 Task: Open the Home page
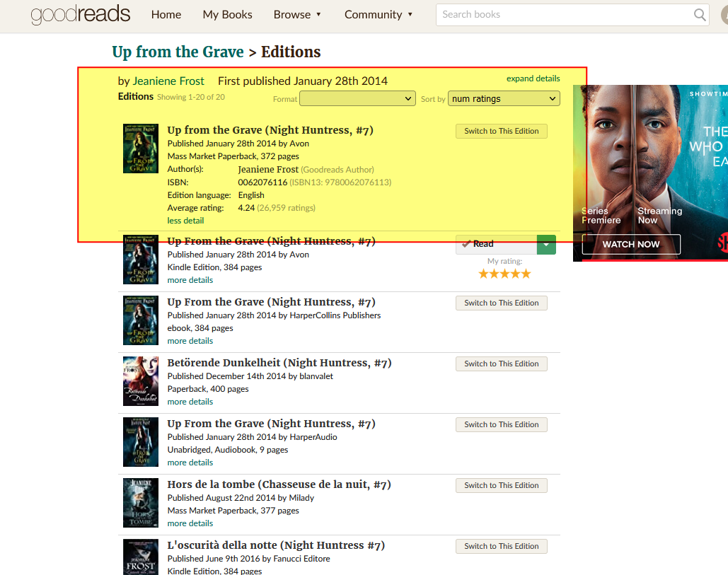pos(166,14)
